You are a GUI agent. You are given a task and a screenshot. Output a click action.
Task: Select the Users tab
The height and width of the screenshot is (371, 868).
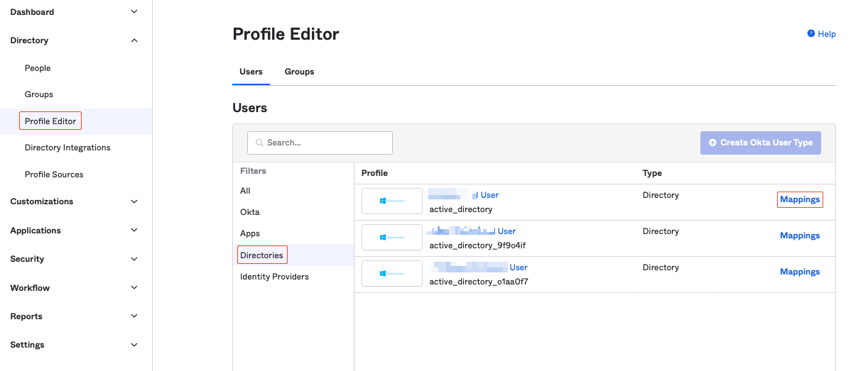[x=251, y=72]
